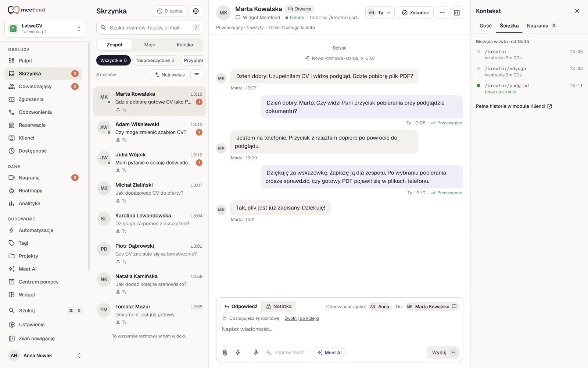This screenshot has width=588, height=368.
Task: Switch to the Nagrania tab in Kontekst
Action: tap(542, 26)
